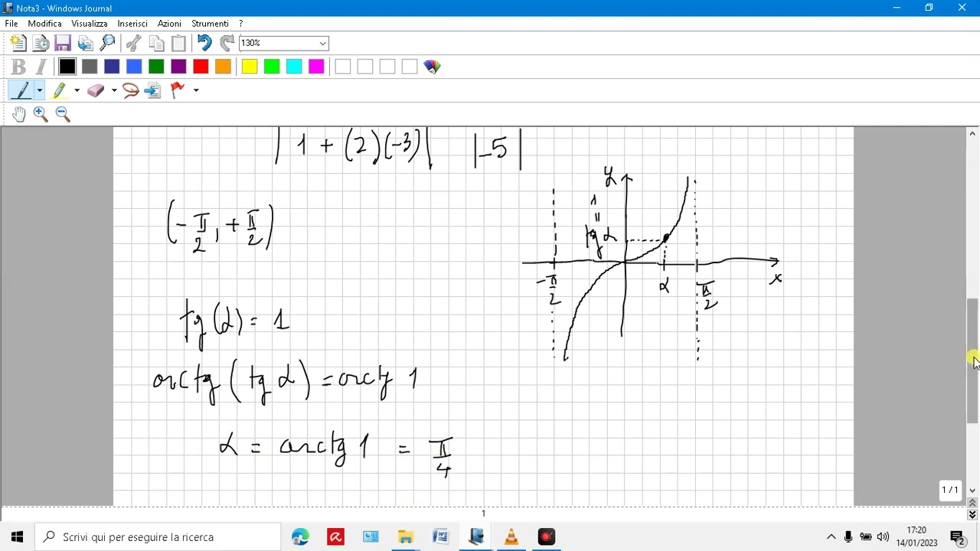Select the magenta highlighter color

click(x=316, y=67)
